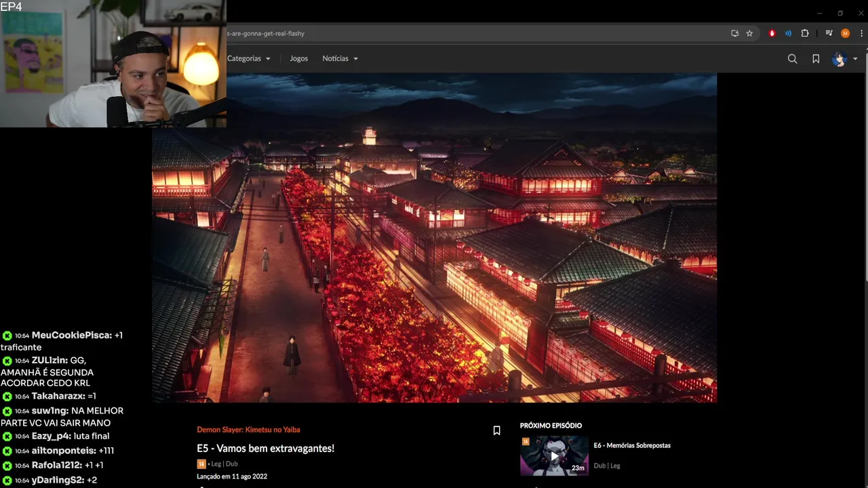The width and height of the screenshot is (868, 488).
Task: Click the episode video player
Action: pos(434,238)
